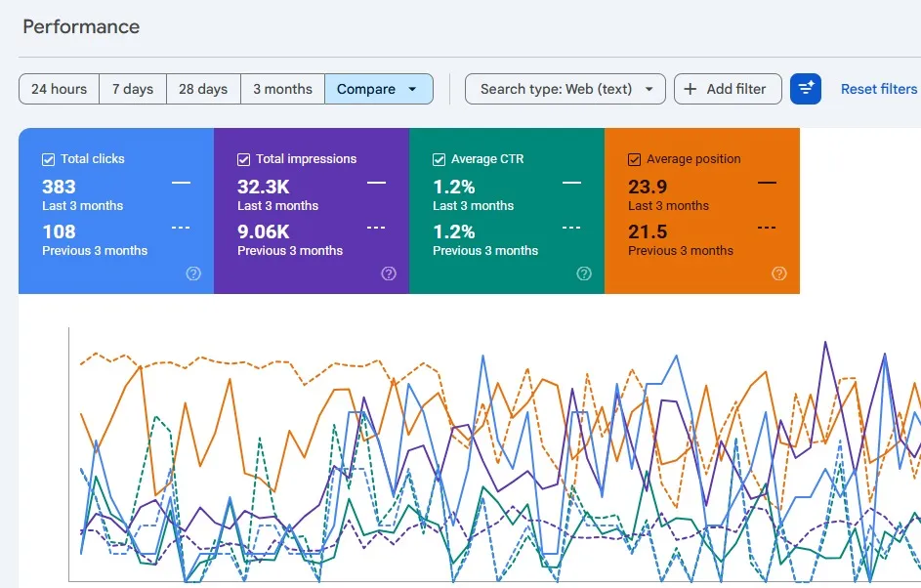This screenshot has height=588, width=921.
Task: Click solid line legend on Total clicks card
Action: 181,183
